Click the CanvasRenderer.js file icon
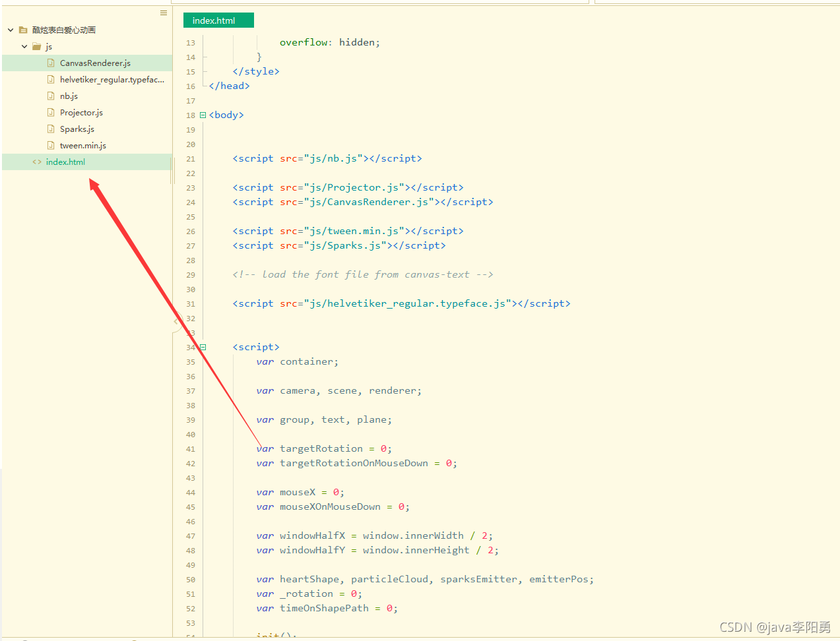Viewport: 840px width, 641px height. [x=51, y=63]
